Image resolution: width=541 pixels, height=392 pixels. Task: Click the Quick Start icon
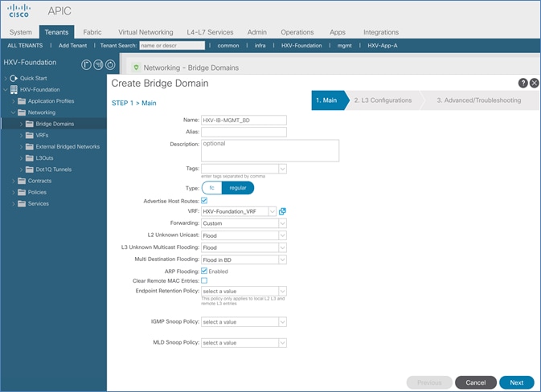click(14, 78)
